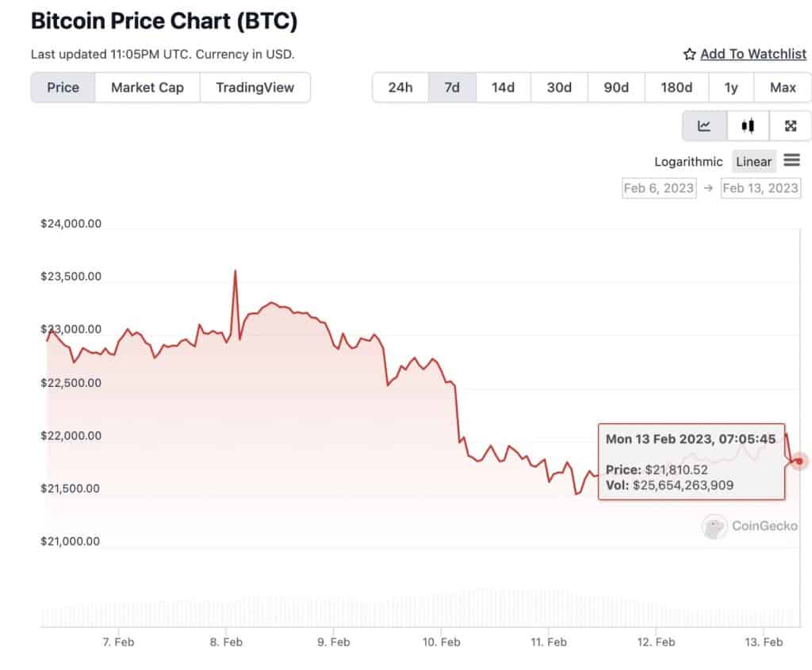Click the CoinGecko logo watermark
The height and width of the screenshot is (670, 812).
pos(749,526)
